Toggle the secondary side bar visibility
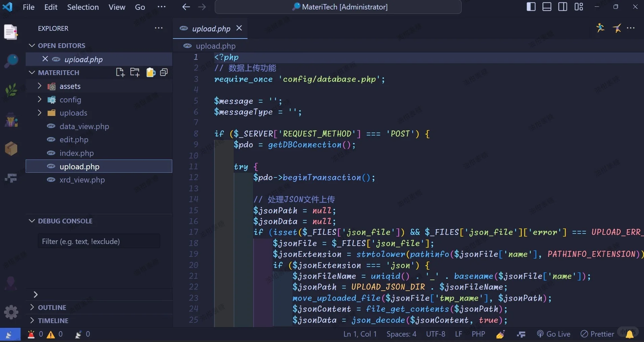644x342 pixels. click(563, 7)
